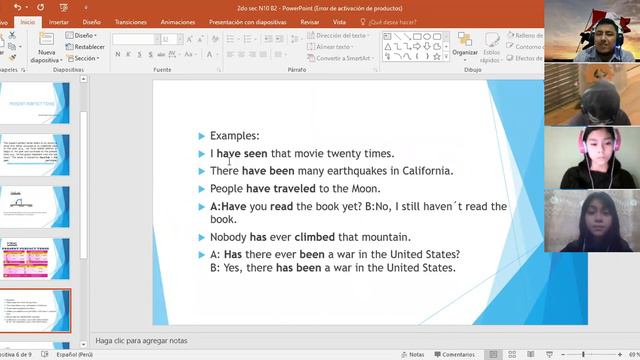Toggle left text alignment
The height and width of the screenshot is (360, 640).
[x=230, y=54]
